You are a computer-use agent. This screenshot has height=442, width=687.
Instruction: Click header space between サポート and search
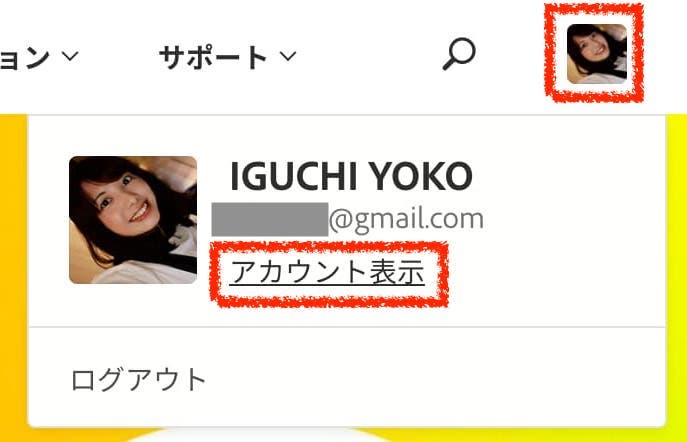[x=368, y=55]
